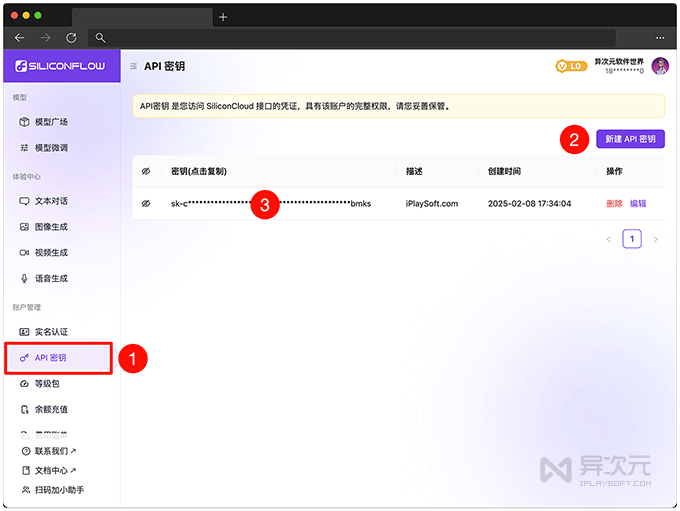Click the 新建 API 密钥 button
The width and height of the screenshot is (680, 511).
point(630,139)
